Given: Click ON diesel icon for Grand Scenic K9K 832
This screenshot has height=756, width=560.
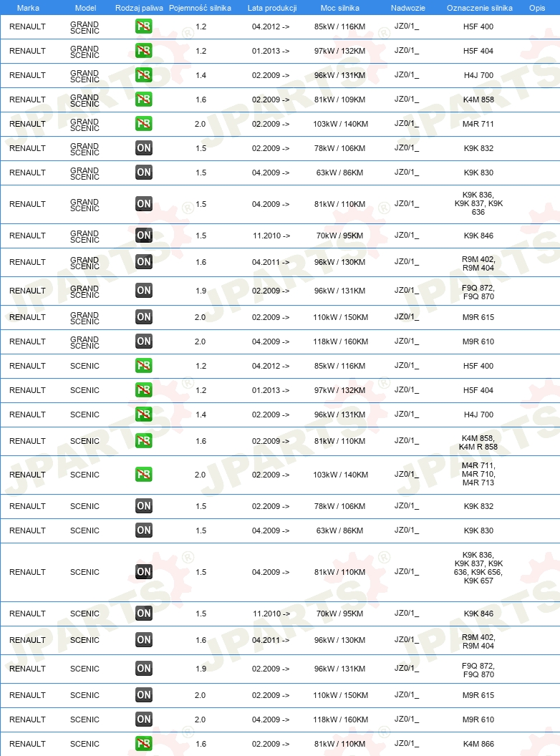Looking at the screenshot, I should (144, 148).
